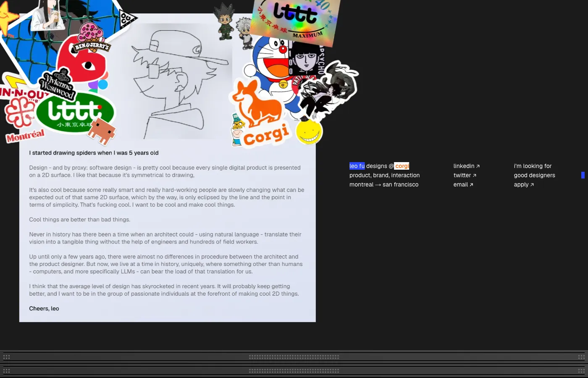This screenshot has width=588, height=378.
Task: Click the yellow smiley face sticker
Action: [x=309, y=131]
